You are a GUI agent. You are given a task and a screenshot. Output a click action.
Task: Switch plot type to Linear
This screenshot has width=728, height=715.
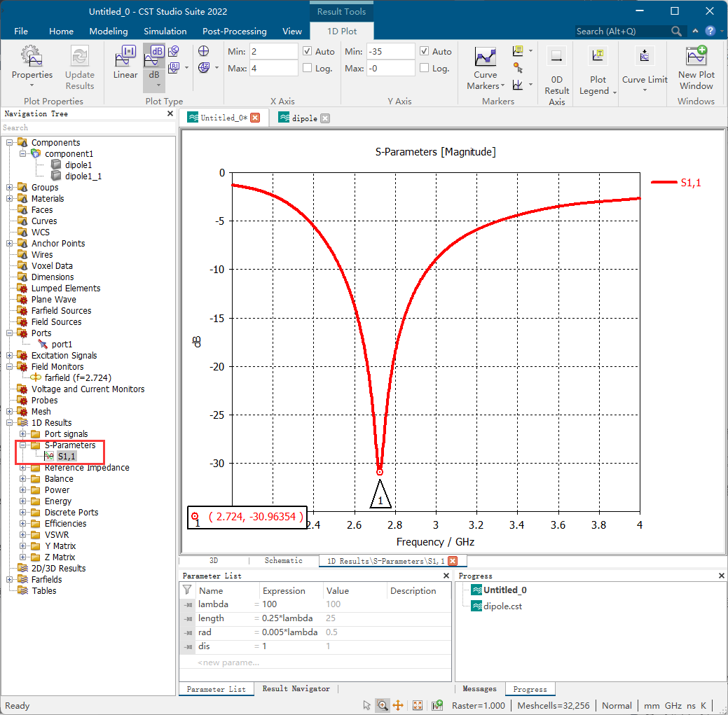125,62
